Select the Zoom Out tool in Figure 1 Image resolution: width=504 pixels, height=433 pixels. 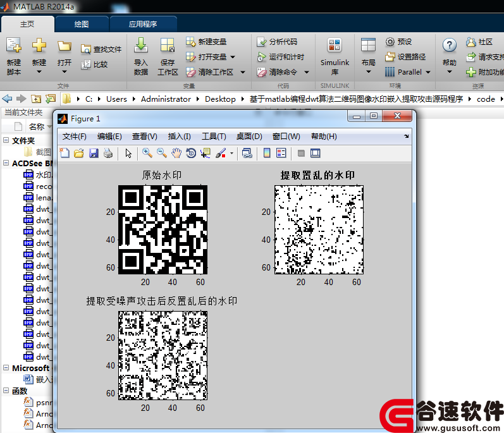coord(162,153)
